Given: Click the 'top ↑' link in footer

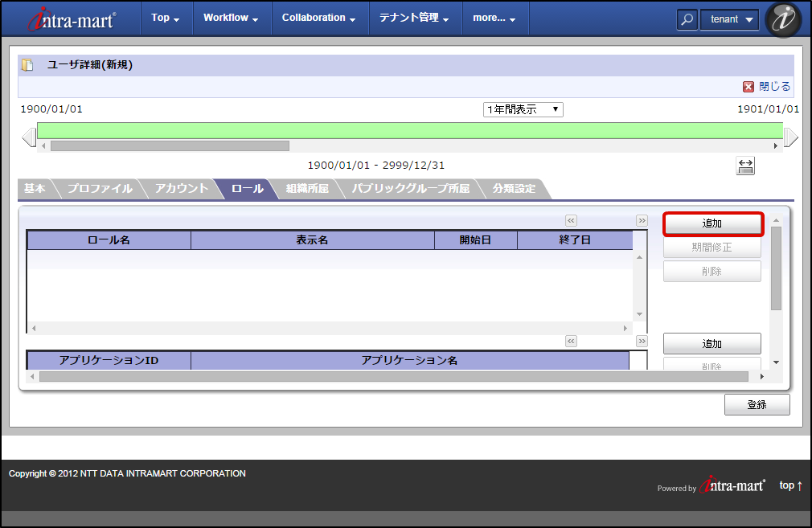Looking at the screenshot, I should pyautogui.click(x=791, y=485).
